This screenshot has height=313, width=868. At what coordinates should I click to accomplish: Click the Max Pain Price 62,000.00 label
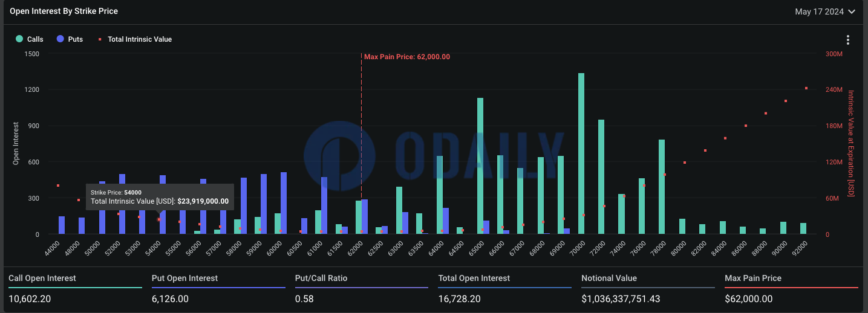[407, 57]
